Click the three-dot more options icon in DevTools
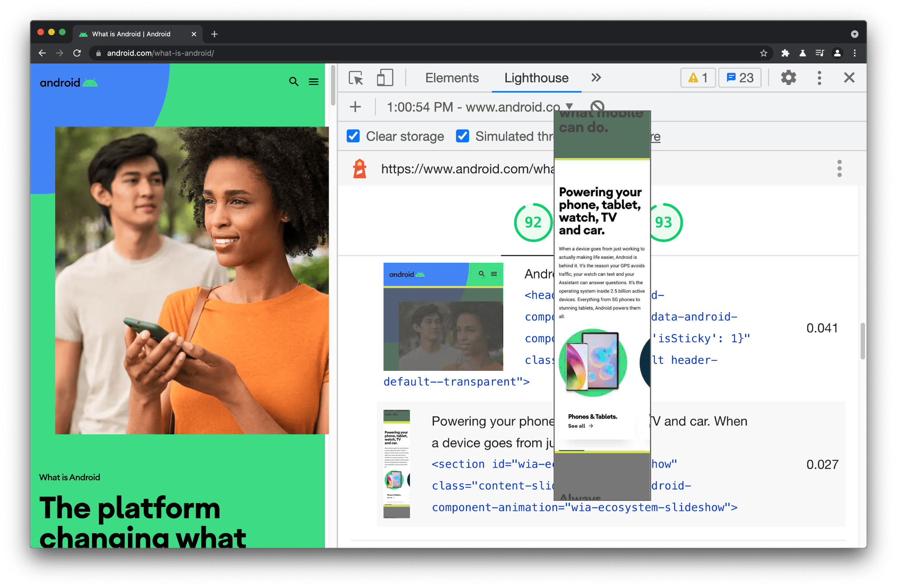The width and height of the screenshot is (897, 588). tap(819, 77)
